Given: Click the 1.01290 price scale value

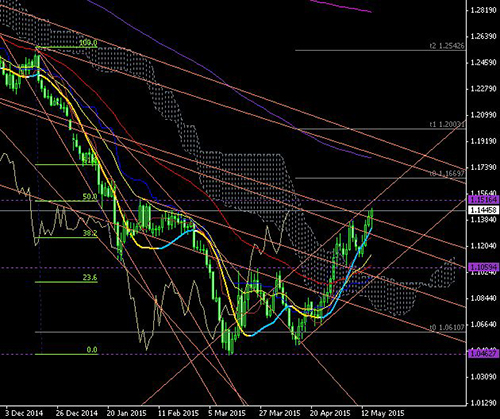Looking at the screenshot, I should (483, 403).
